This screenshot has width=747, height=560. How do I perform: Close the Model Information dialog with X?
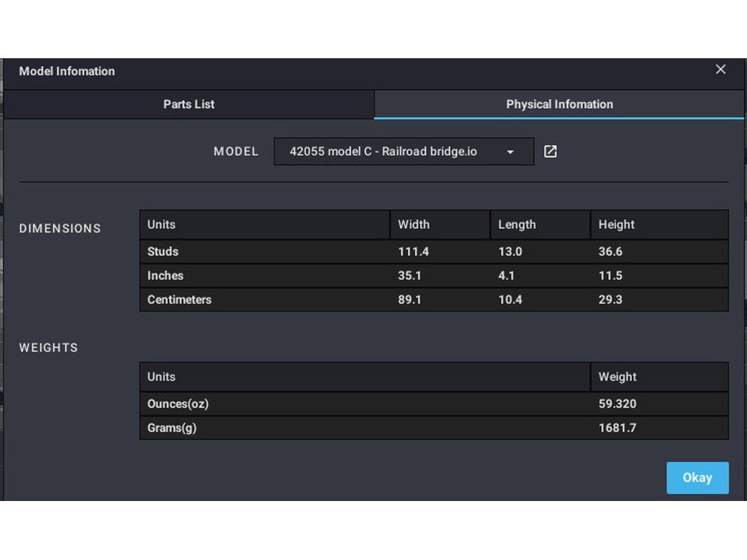720,69
